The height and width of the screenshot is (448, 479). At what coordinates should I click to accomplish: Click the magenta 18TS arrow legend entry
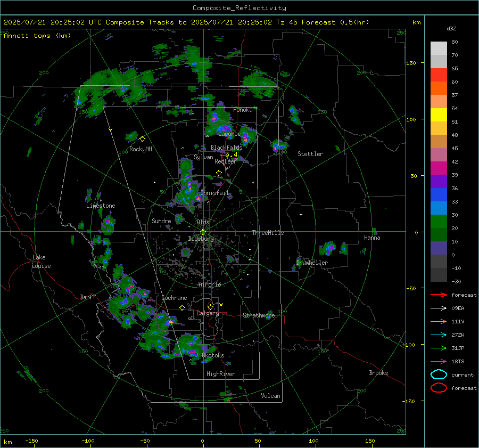coord(439,362)
